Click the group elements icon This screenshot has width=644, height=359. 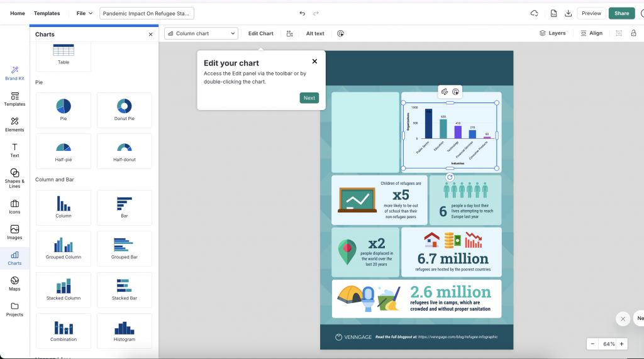tap(619, 33)
